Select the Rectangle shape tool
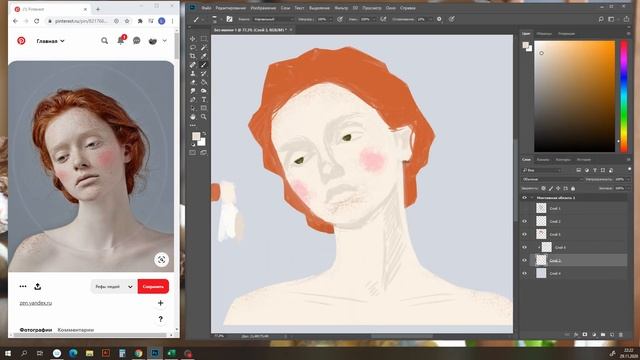This screenshot has height=360, width=640. point(204,108)
